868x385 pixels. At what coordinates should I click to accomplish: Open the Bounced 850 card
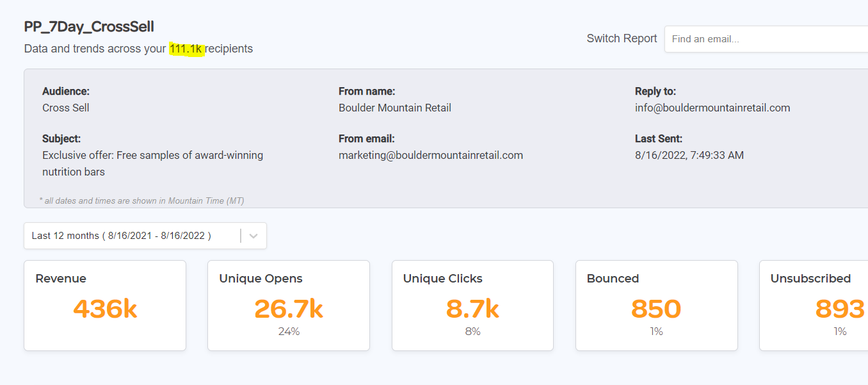pos(657,306)
